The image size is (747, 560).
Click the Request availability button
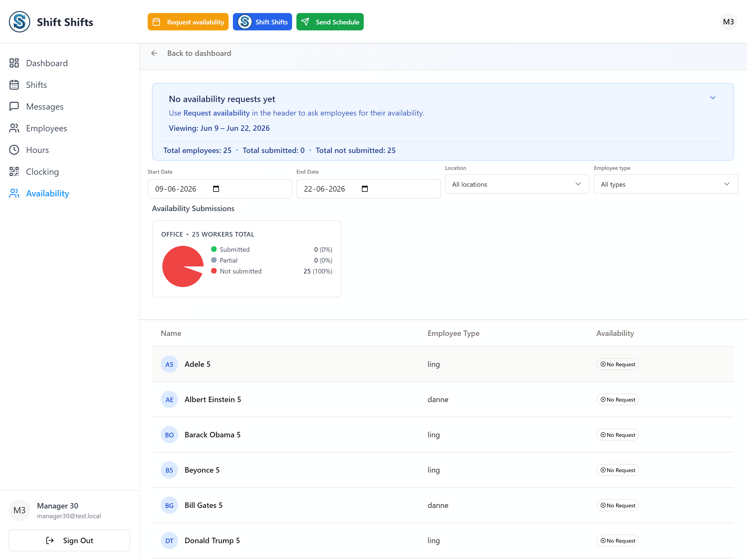(188, 22)
